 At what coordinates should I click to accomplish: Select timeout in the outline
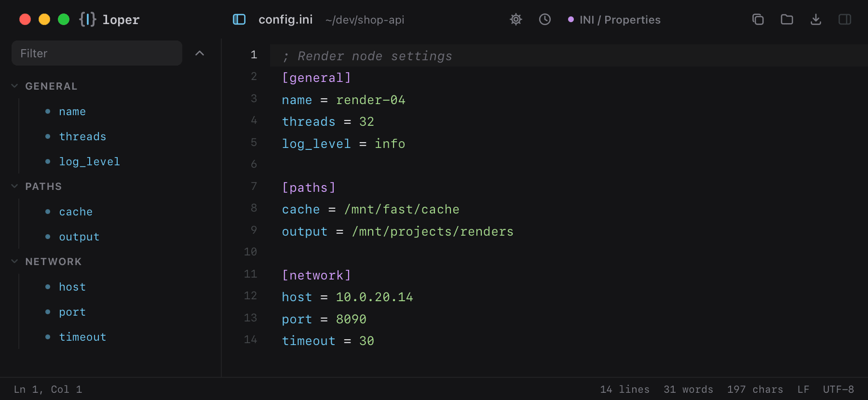(82, 337)
